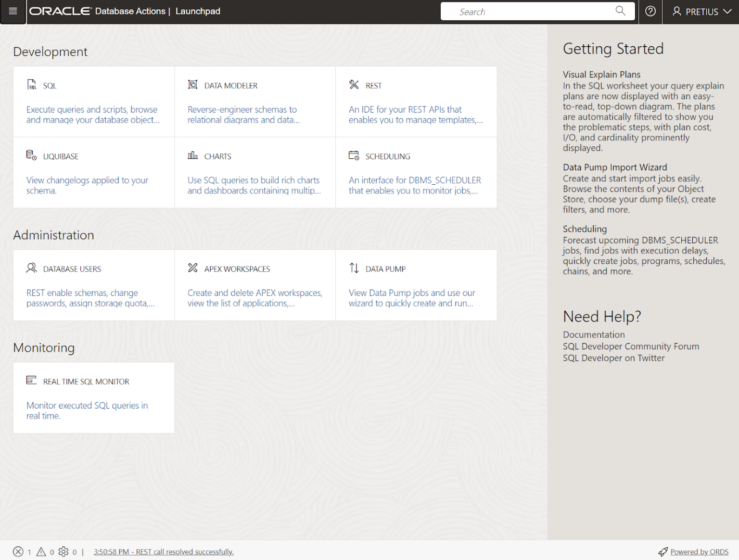Open the DATA MODELER card title
The width and height of the screenshot is (739, 560).
coord(231,86)
